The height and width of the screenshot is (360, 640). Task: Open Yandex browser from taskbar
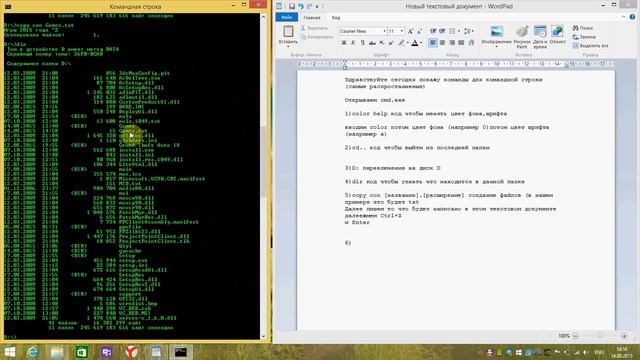pyautogui.click(x=131, y=352)
